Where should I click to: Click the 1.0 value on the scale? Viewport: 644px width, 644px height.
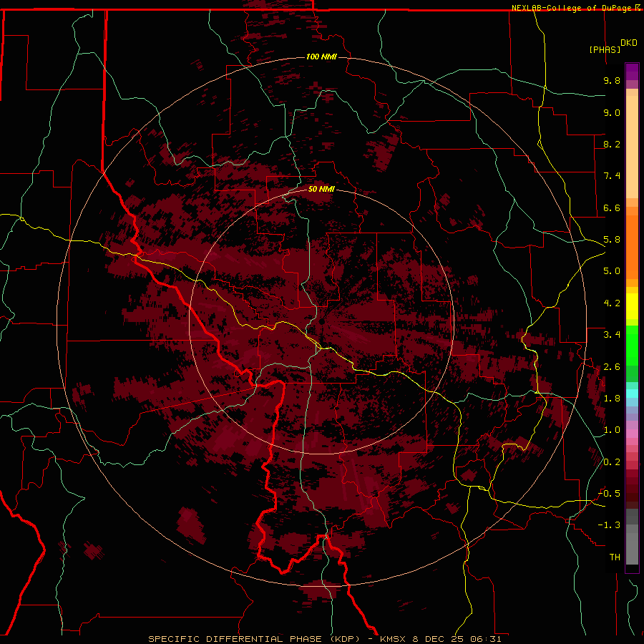(612, 430)
